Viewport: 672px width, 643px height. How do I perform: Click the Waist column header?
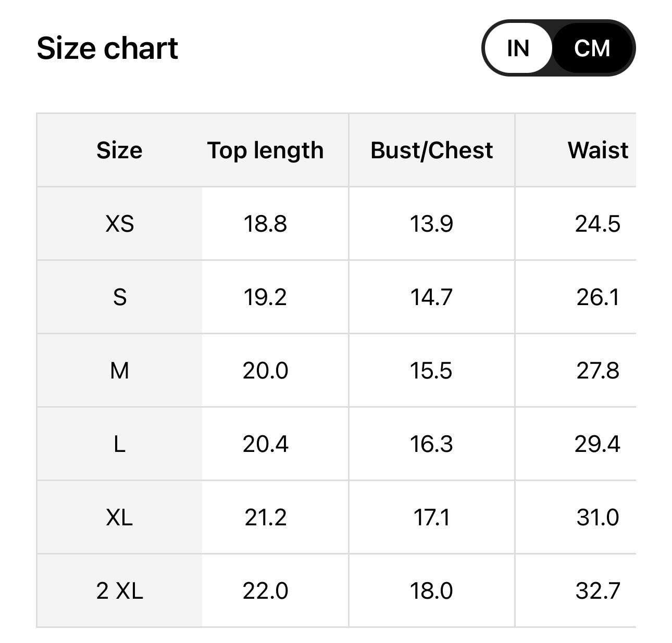pyautogui.click(x=598, y=150)
